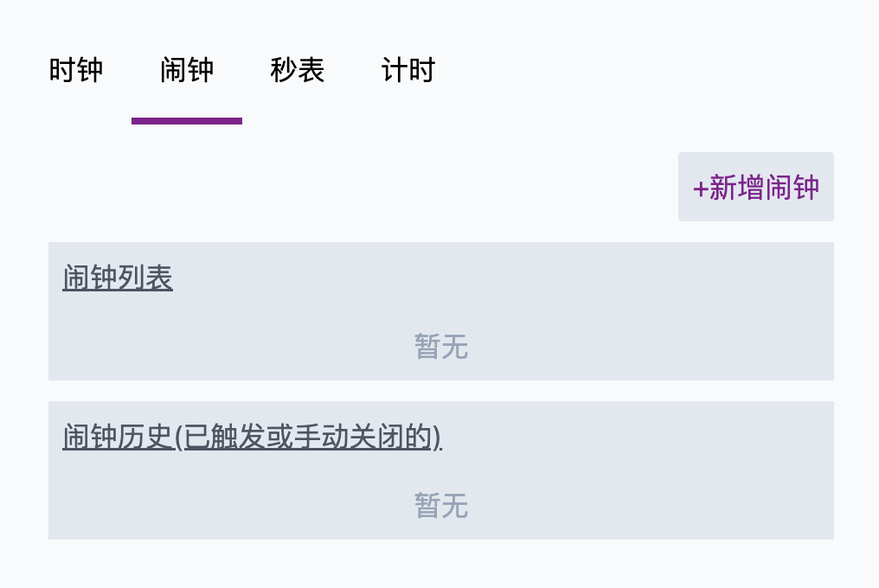Select the 闹钟 tab
Screen dimensions: 879x588
pos(187,71)
